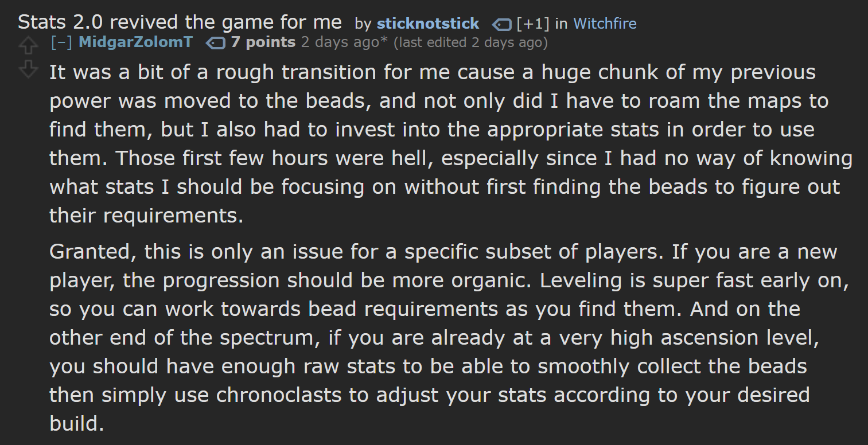This screenshot has width=868, height=445.
Task: Open sticknotstick's user profile
Action: tap(427, 24)
